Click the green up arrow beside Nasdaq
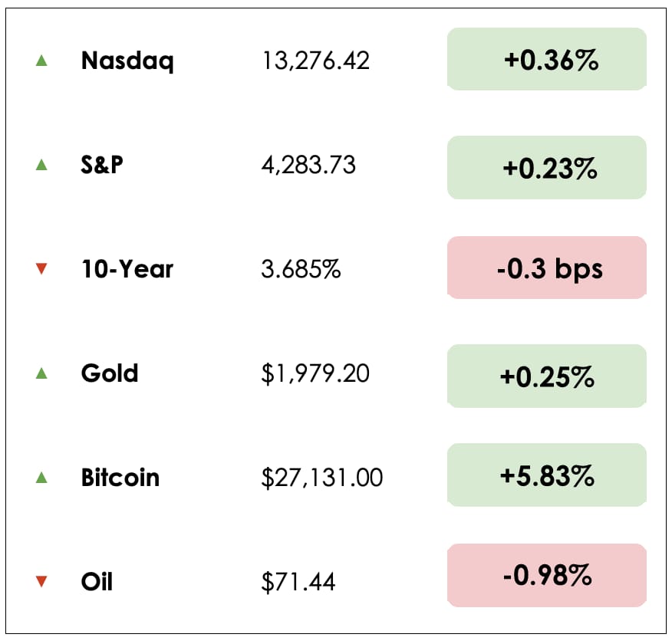The image size is (672, 644). click(x=41, y=60)
